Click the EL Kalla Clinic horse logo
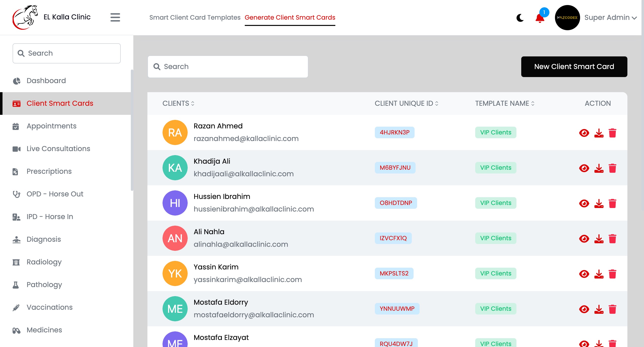 coord(25,17)
